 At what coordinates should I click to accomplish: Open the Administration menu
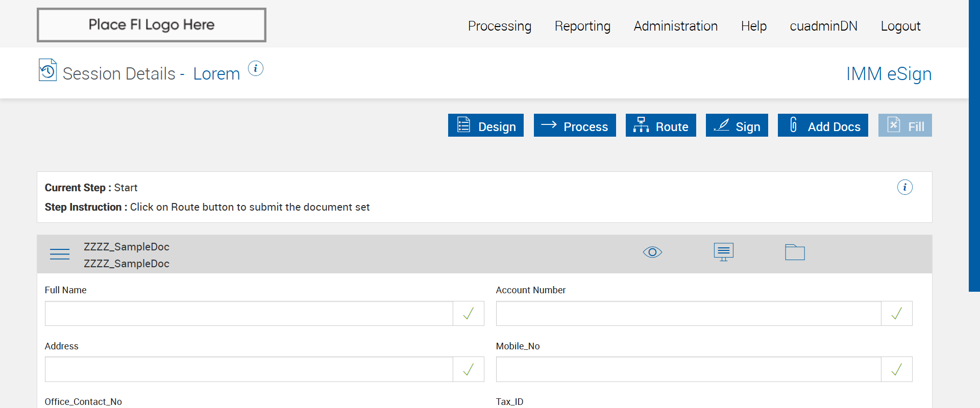pyautogui.click(x=675, y=26)
